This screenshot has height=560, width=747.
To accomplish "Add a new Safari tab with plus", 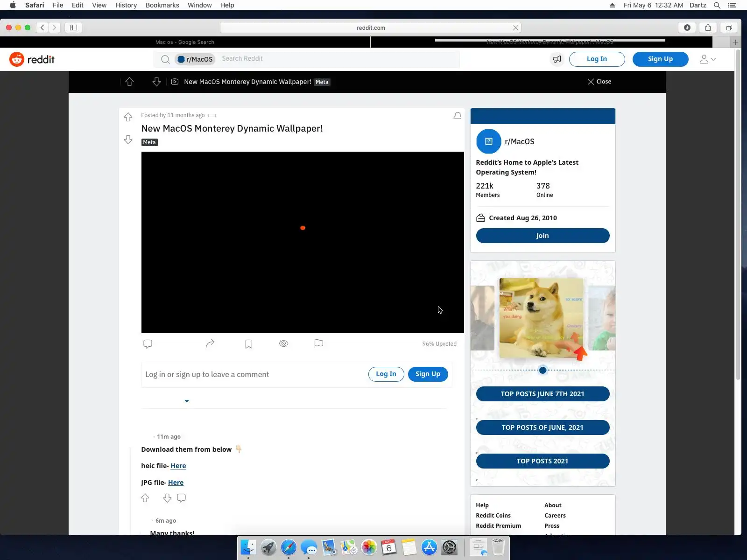I will click(x=735, y=42).
